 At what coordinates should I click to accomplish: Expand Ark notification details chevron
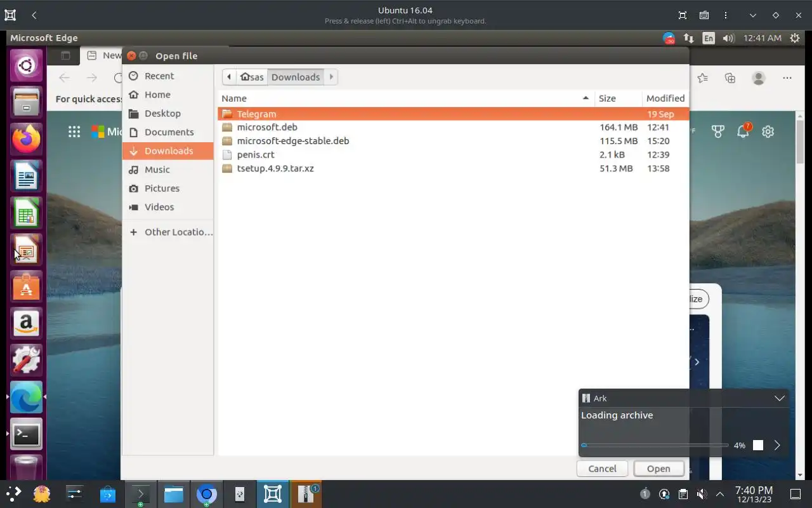coord(780,398)
